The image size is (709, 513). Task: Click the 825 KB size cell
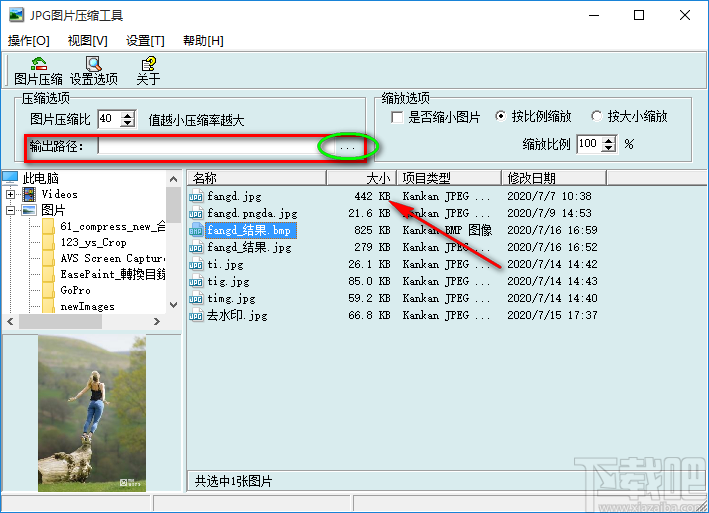coord(372,231)
